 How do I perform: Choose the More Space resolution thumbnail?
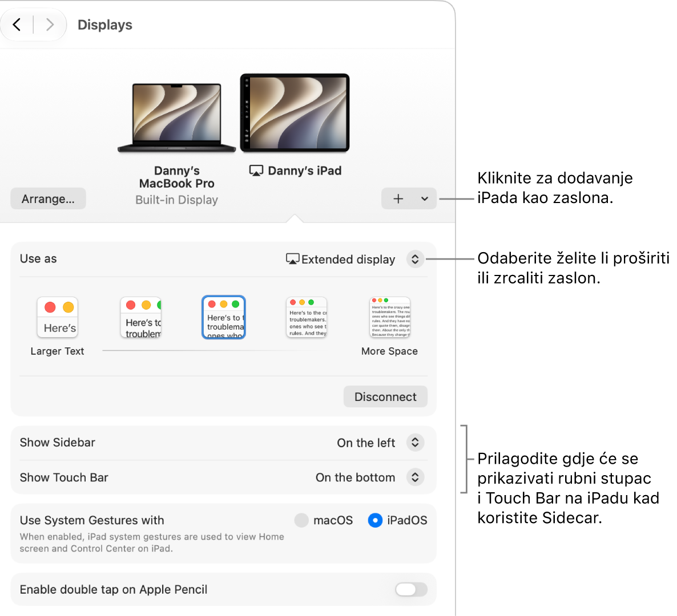click(x=390, y=317)
